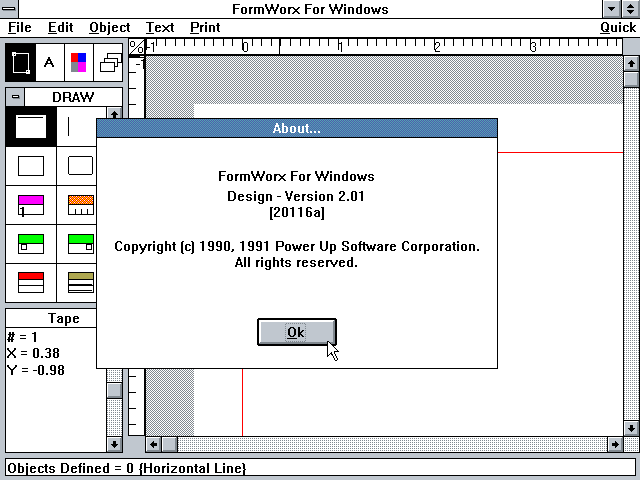Viewport: 640px width, 480px height.
Task: Click the tool palette scrollbar thumb
Action: point(114,390)
